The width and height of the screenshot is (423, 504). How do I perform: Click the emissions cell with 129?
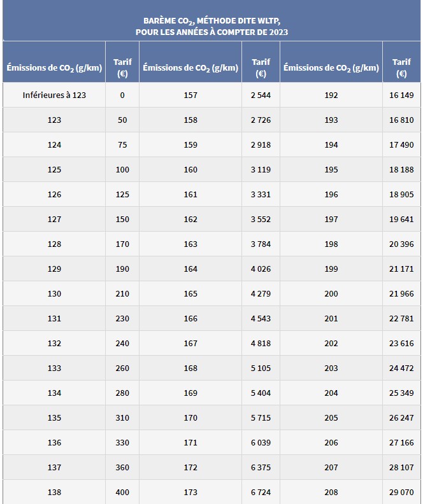pos(54,269)
